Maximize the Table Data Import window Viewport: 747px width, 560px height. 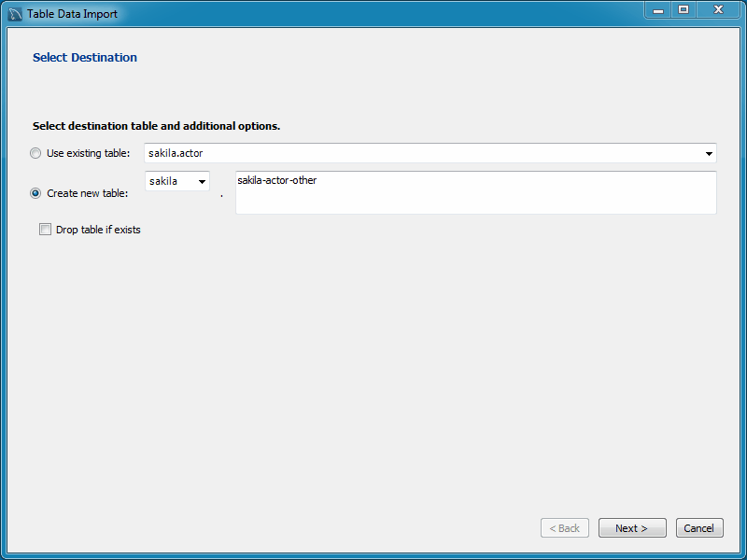coord(684,10)
